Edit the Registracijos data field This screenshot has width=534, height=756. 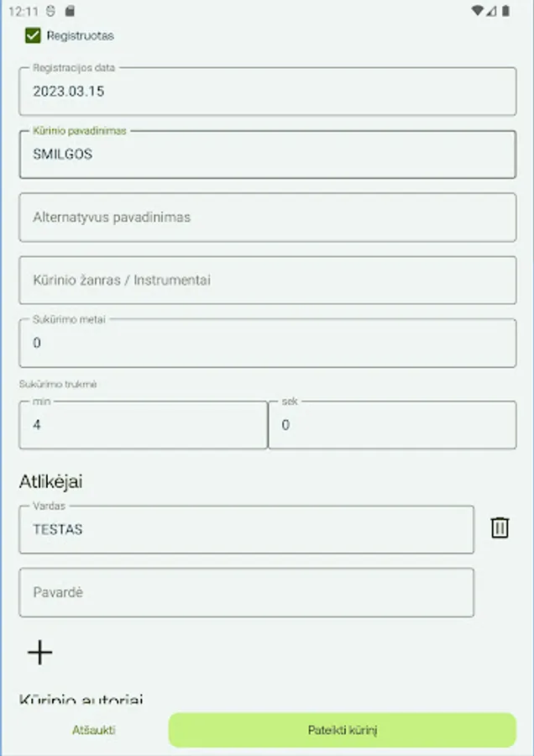tap(267, 92)
